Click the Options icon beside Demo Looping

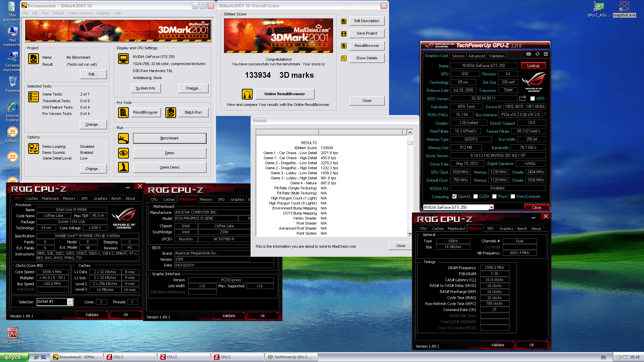click(33, 148)
